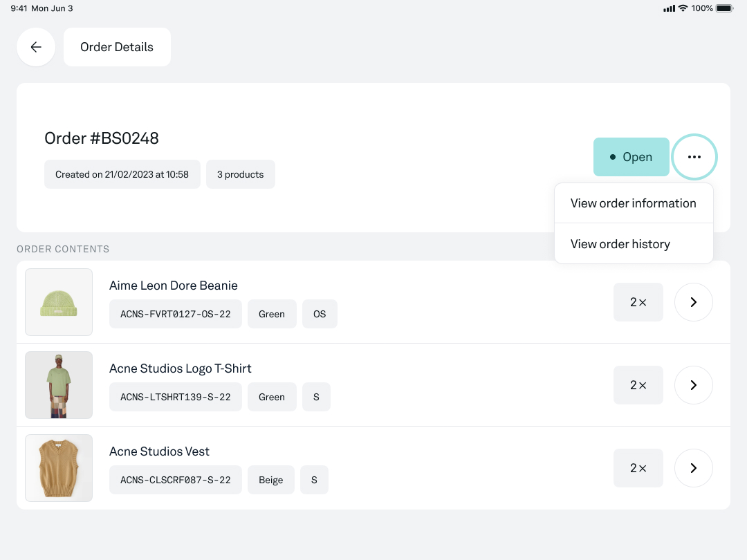Open Acne Studios Logo T-Shirt details chevron

click(x=694, y=385)
